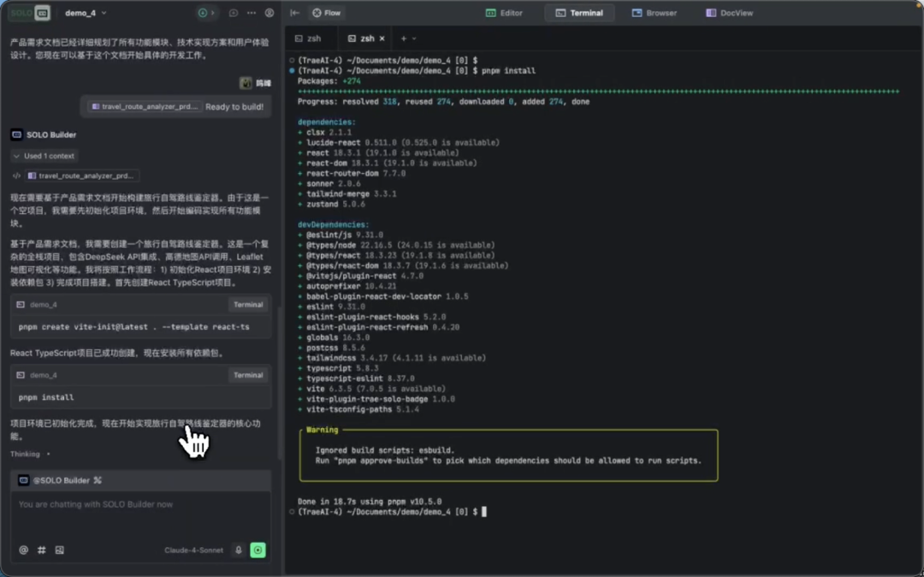Viewport: 924px width, 577px height.
Task: Click the microphone voice input icon
Action: (x=239, y=550)
